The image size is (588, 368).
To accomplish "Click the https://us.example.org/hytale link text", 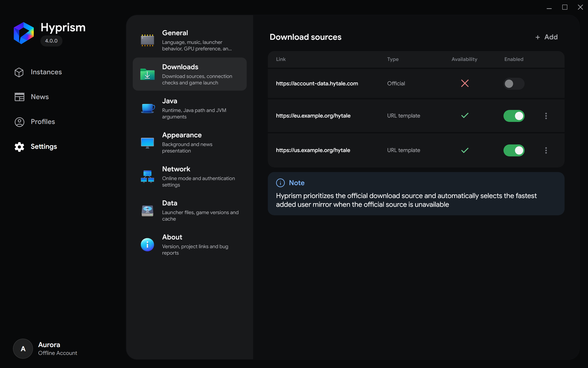I will click(x=313, y=150).
